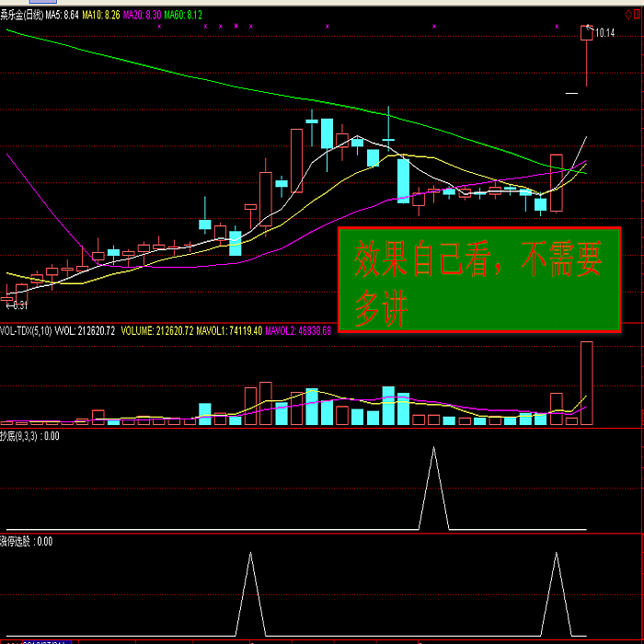Screen dimensions: 644x644
Task: Click the yellow VOLUME value label
Action: [157, 329]
